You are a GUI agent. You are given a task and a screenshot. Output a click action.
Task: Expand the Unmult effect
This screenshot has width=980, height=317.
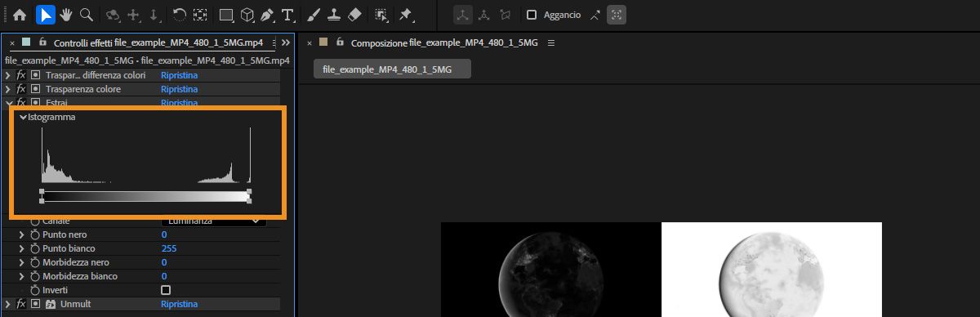(x=8, y=304)
